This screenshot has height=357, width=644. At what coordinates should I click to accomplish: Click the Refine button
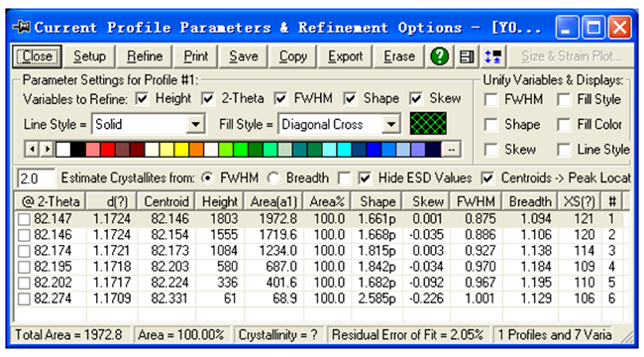[x=145, y=57]
